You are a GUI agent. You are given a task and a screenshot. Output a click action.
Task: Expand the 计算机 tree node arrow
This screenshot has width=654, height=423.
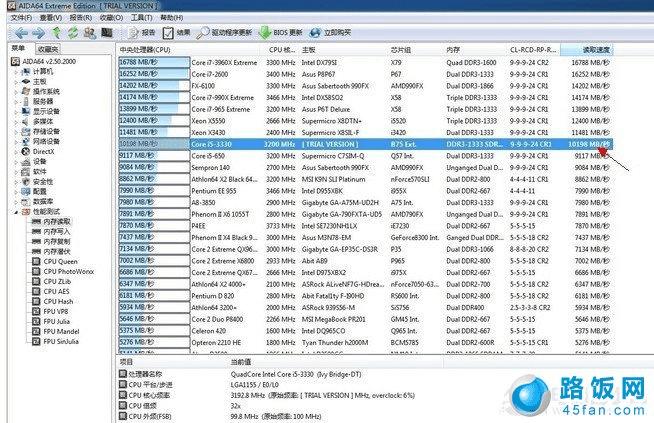[17, 71]
